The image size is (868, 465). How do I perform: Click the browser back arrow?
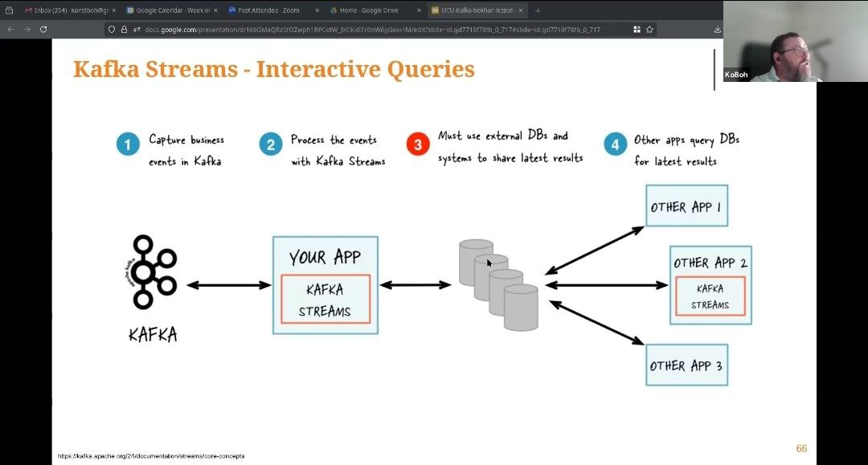click(11, 29)
